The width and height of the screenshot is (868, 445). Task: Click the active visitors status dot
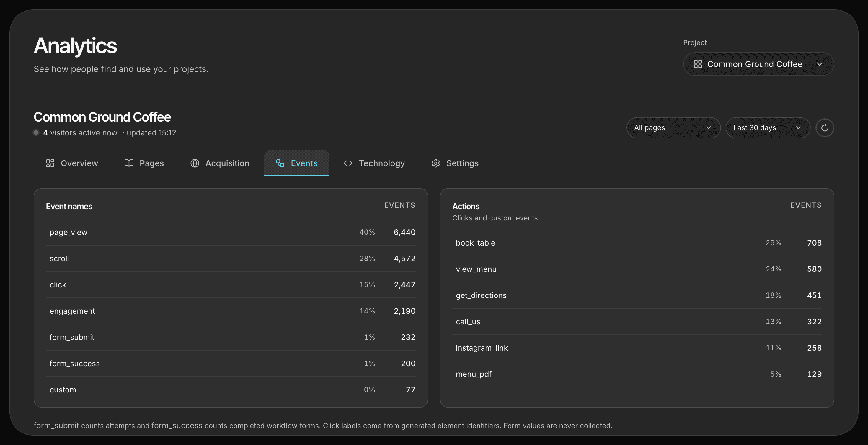pos(36,132)
